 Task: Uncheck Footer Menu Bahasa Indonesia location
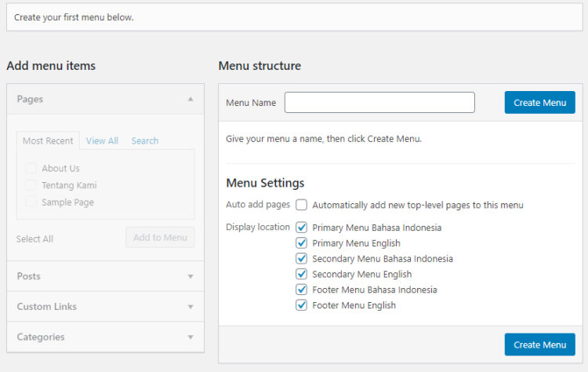tap(301, 290)
